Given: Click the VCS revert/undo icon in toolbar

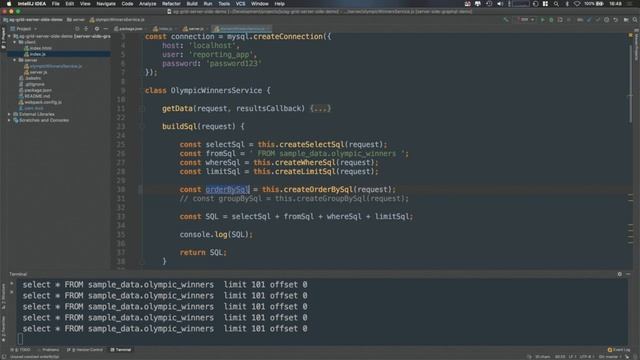Looking at the screenshot, I should click(616, 20).
